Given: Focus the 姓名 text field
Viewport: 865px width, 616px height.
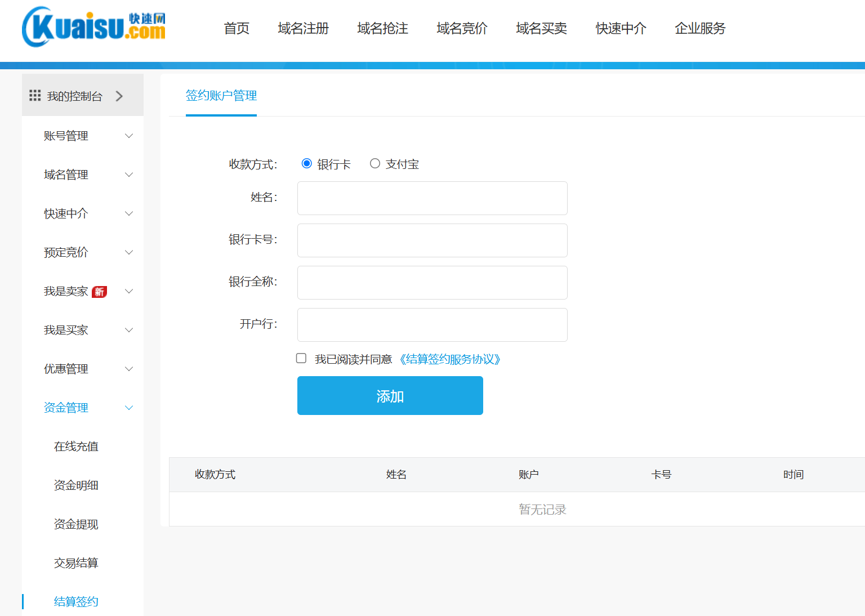Looking at the screenshot, I should 432,198.
